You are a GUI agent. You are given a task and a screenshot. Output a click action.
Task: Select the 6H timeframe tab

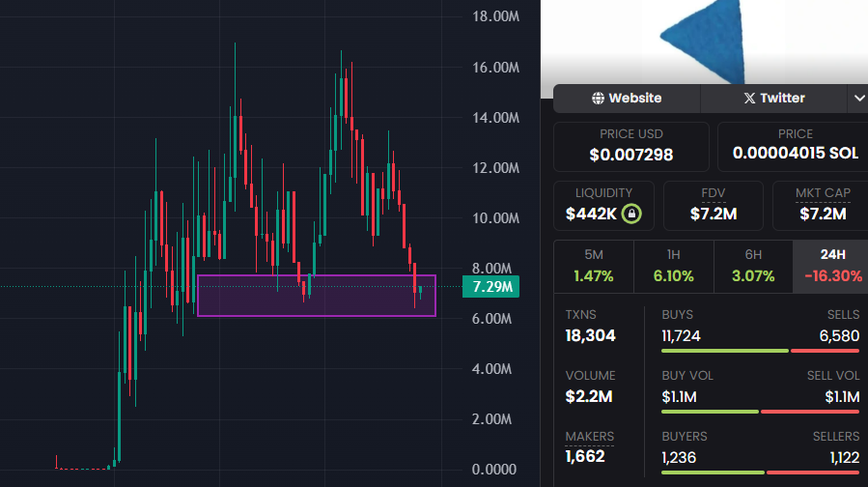point(753,267)
